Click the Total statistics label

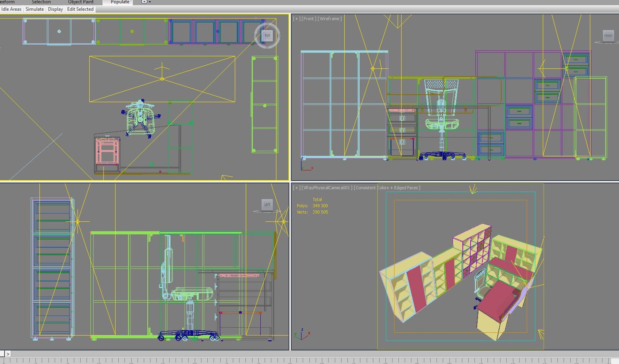click(x=317, y=200)
